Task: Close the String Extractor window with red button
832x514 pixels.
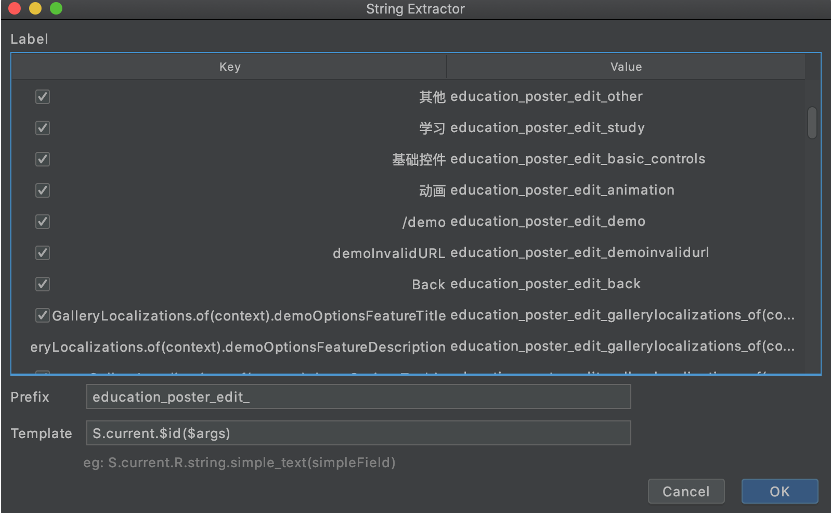Action: pos(14,8)
